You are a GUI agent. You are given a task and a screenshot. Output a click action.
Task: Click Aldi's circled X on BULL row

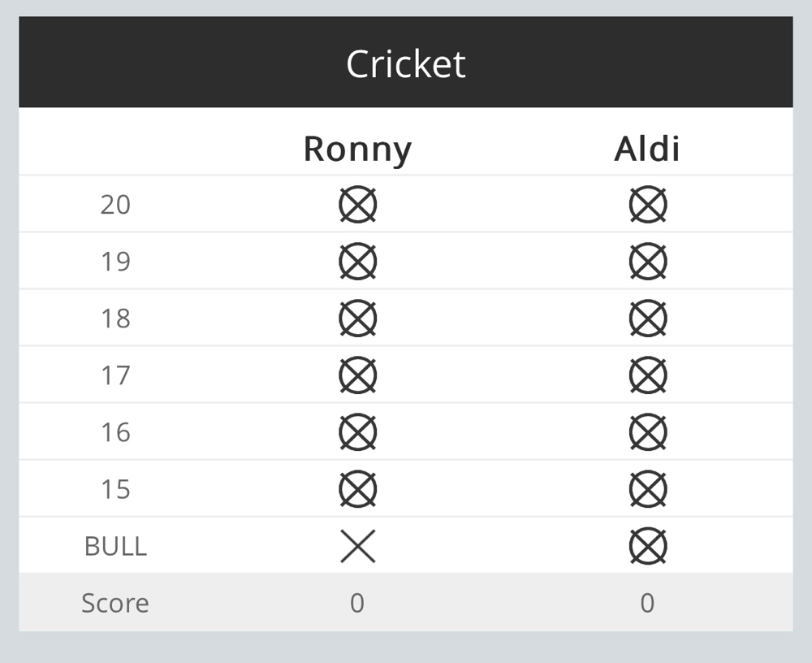[x=648, y=546]
